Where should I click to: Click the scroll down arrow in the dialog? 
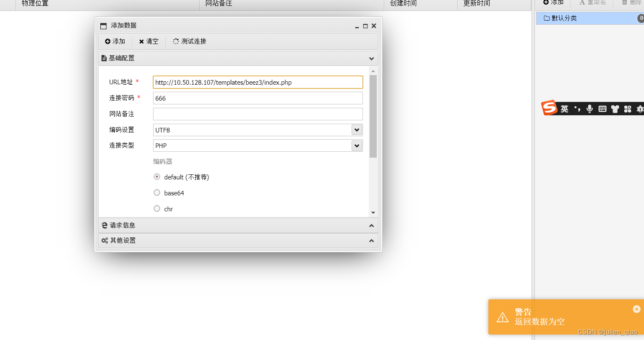coord(373,213)
